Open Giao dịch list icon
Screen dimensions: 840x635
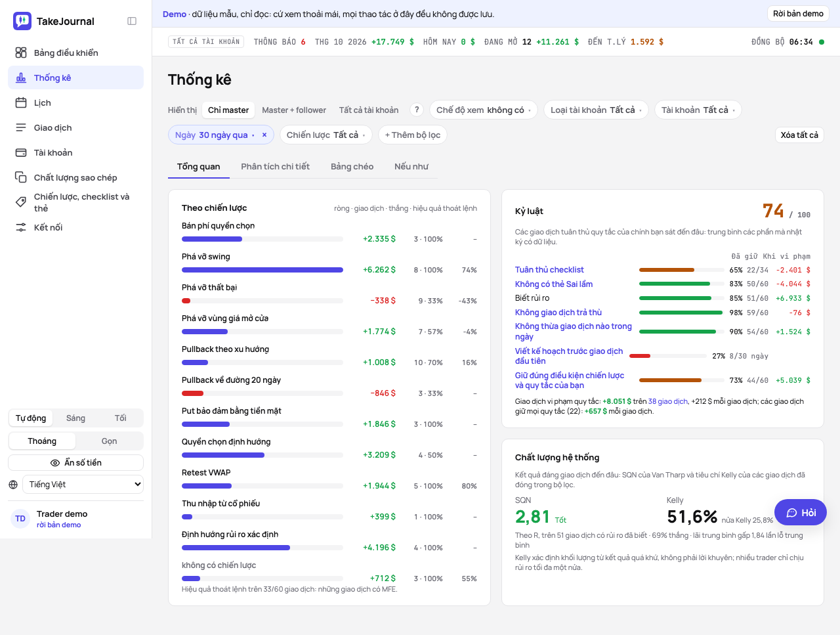pyautogui.click(x=21, y=127)
